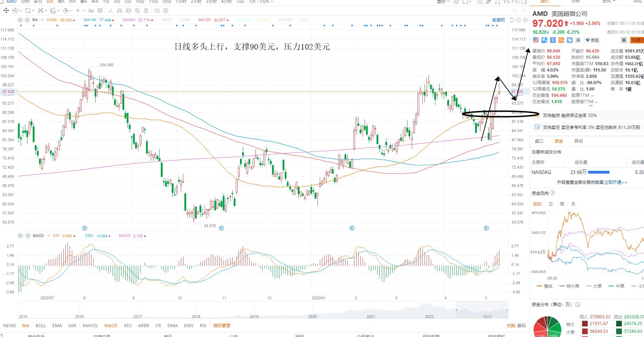644x337 pixels.
Task: Open the 资金 tab
Action: (559, 141)
